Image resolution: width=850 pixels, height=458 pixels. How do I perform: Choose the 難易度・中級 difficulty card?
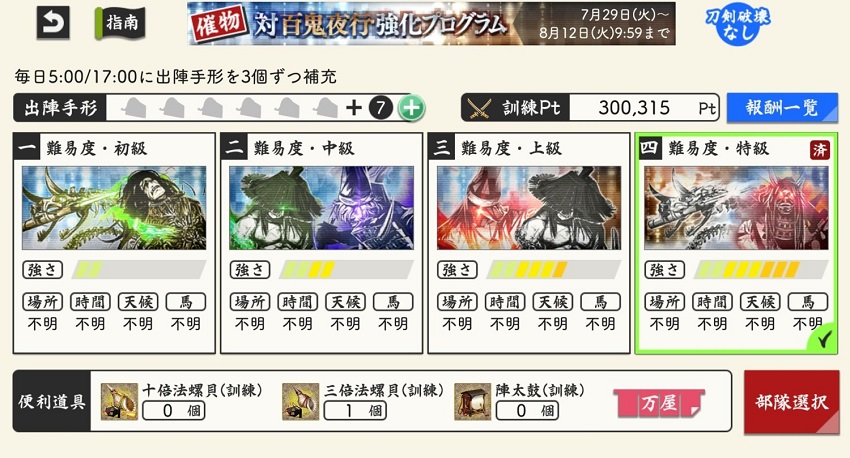[x=321, y=243]
